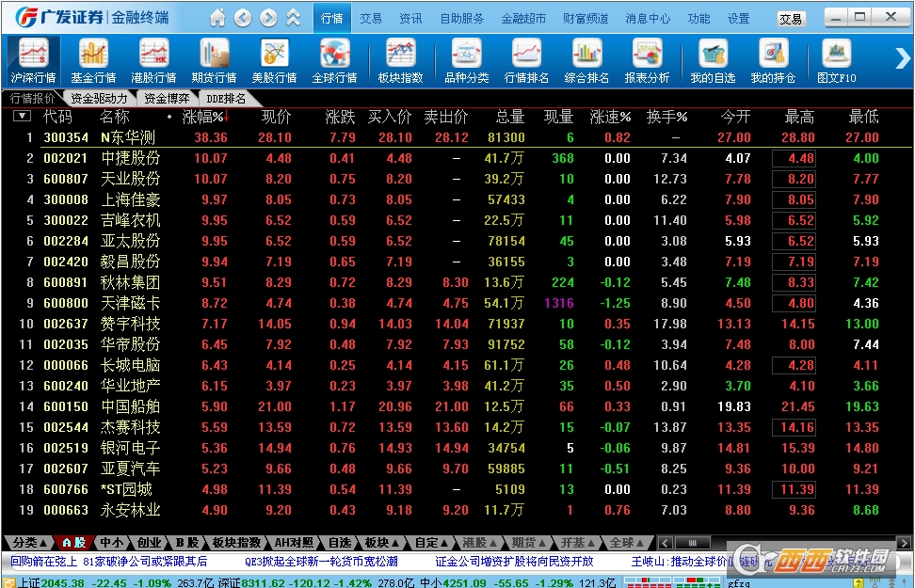
Task: Open 综合排名 comprehensive ranking icon
Action: [x=586, y=60]
